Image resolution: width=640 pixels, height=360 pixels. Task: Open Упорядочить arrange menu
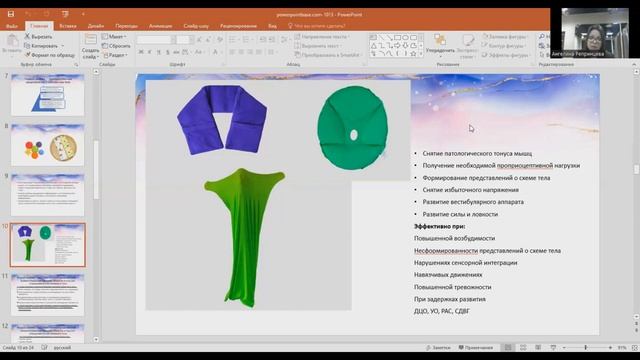coord(440,44)
